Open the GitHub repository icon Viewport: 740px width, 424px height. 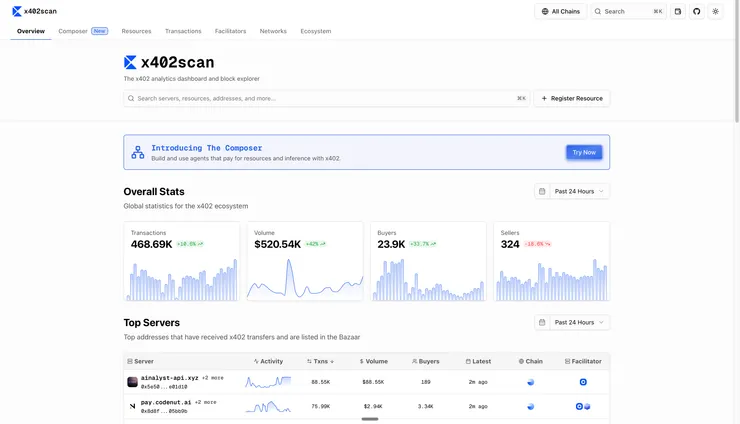pos(697,11)
